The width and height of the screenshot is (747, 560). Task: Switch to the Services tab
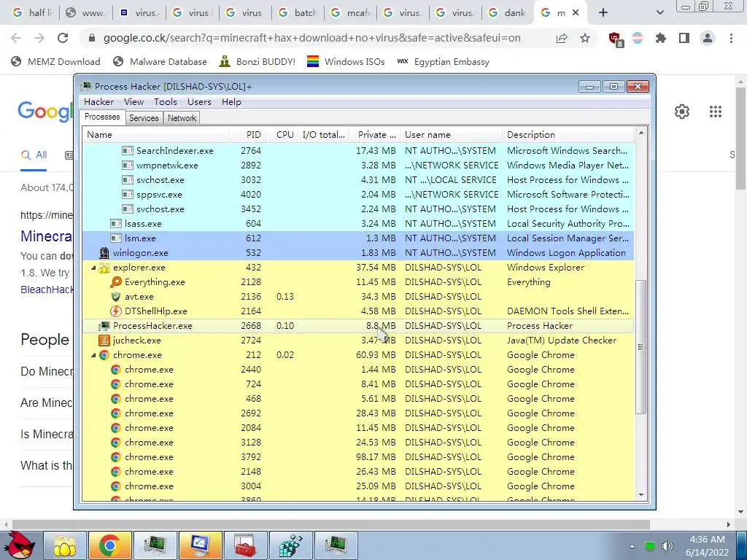(x=144, y=118)
